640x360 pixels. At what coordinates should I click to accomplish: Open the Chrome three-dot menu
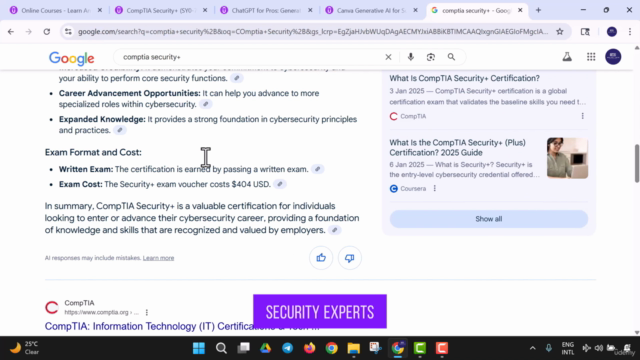630,31
